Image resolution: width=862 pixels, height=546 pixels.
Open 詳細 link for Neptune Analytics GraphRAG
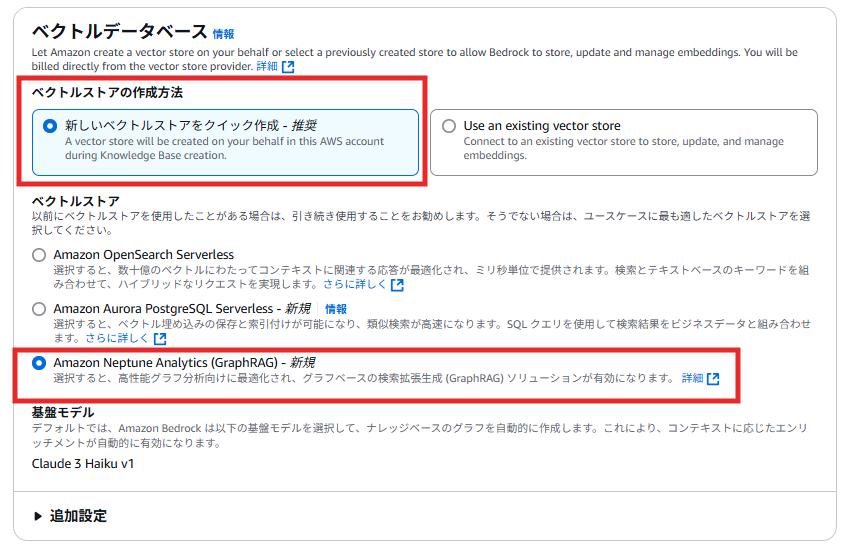[693, 378]
